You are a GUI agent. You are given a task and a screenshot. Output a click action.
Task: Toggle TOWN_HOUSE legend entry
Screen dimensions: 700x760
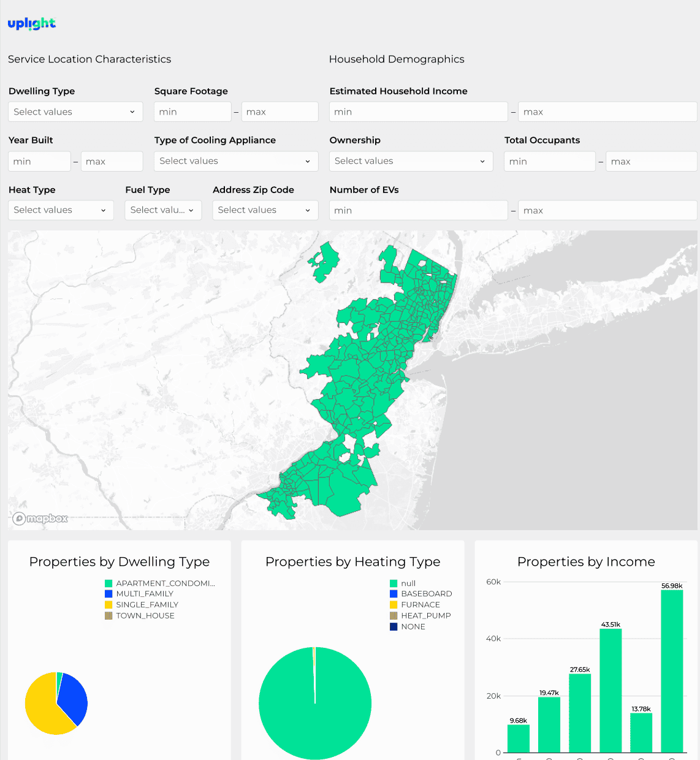click(140, 616)
